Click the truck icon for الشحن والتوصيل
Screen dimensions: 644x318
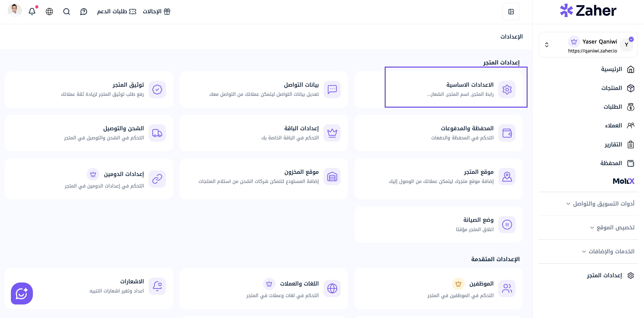(157, 133)
